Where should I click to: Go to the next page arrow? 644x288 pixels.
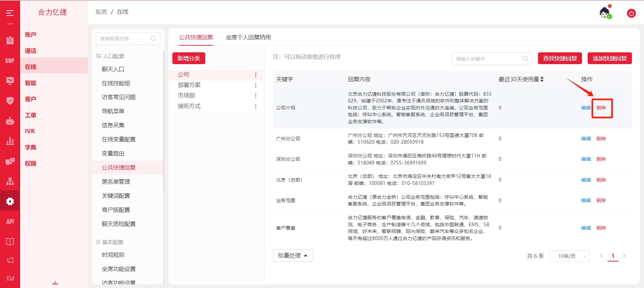pyautogui.click(x=624, y=256)
